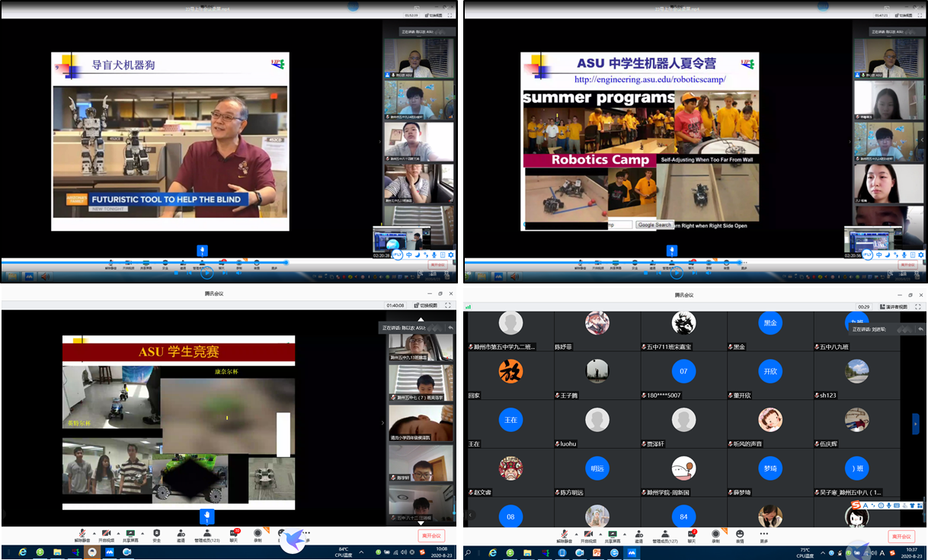Click 邀请 invite icon in the 学生竞赛 window
This screenshot has height=560, width=928.
point(181,536)
